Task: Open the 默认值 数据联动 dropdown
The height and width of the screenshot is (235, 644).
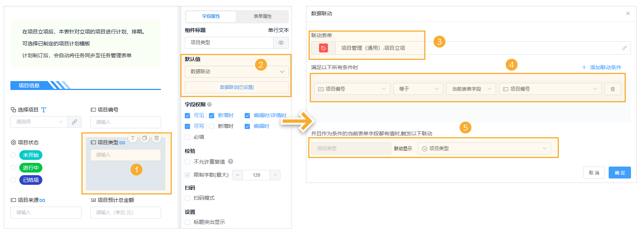Action: [236, 71]
